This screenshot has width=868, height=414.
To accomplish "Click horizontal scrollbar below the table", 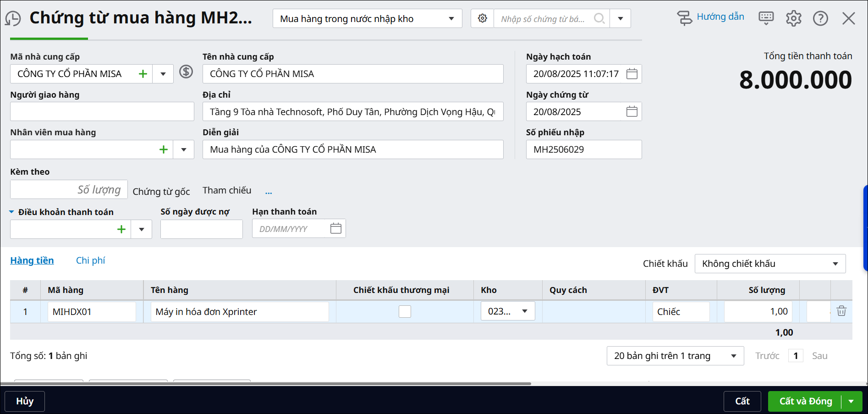I will coord(266,383).
